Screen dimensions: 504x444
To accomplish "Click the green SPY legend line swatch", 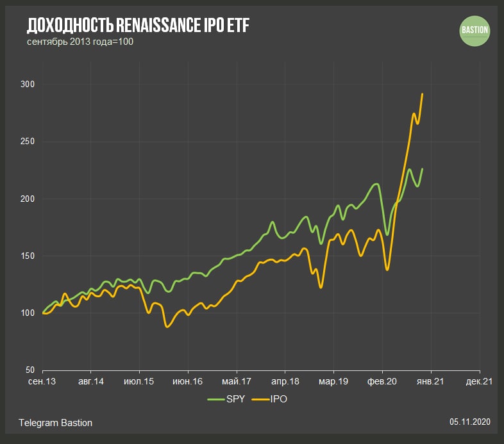I will (216, 399).
